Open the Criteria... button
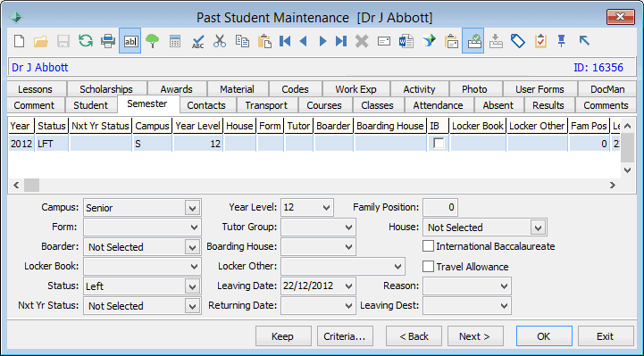The height and width of the screenshot is (356, 644). pyautogui.click(x=344, y=336)
